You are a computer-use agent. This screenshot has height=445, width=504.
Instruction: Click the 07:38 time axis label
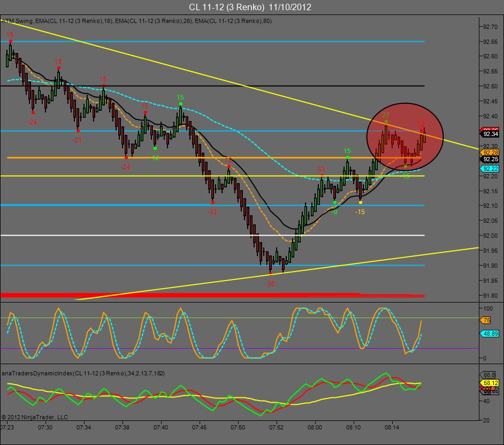pos(122,427)
